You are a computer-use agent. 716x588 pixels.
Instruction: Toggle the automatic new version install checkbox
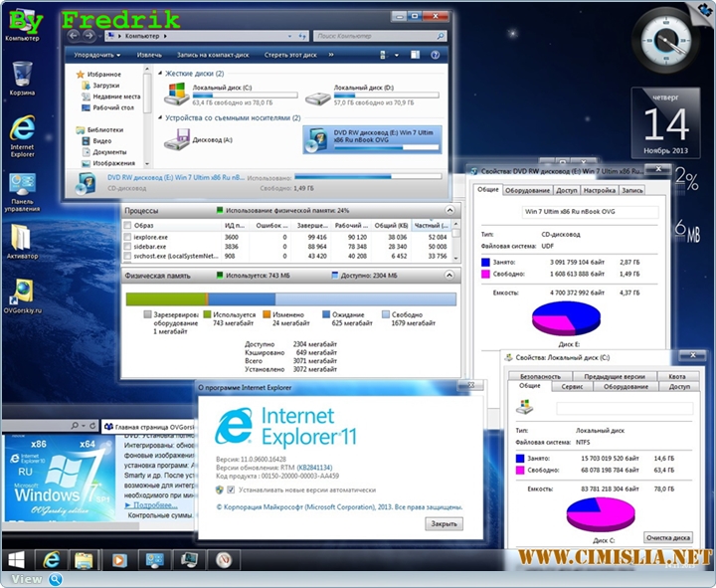tap(219, 490)
